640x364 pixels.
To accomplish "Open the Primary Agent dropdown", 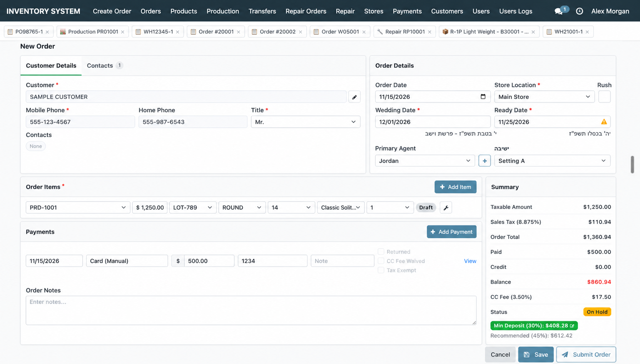I will 425,161.
